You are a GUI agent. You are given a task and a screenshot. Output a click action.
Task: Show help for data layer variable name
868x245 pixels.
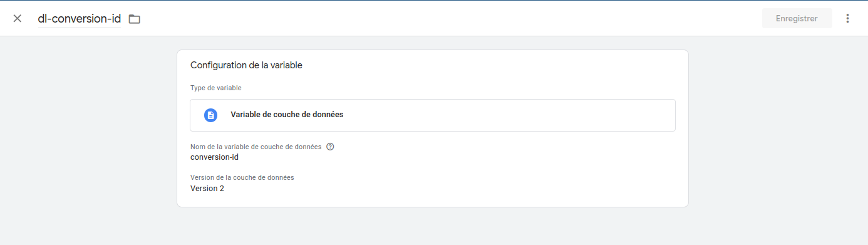(330, 147)
